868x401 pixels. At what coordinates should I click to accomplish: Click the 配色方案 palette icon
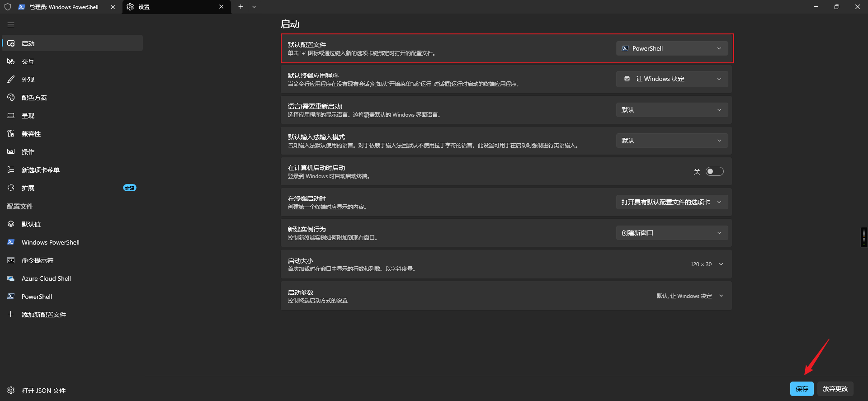(x=11, y=98)
